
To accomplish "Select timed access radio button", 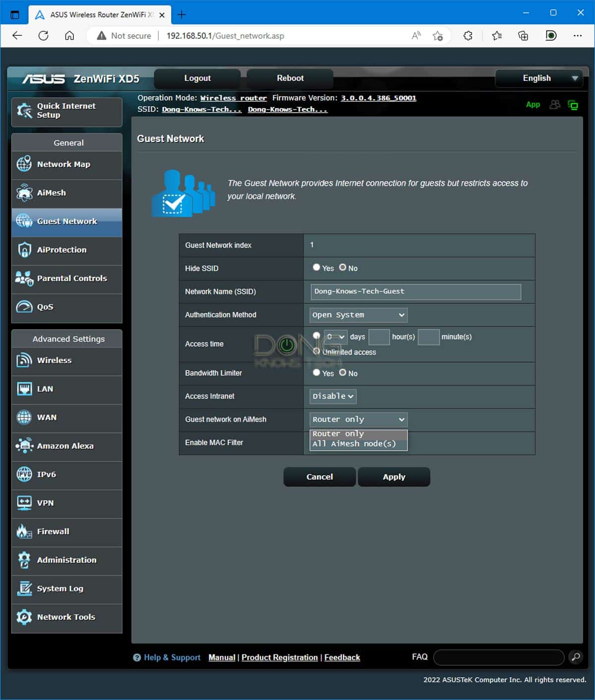I will click(316, 336).
